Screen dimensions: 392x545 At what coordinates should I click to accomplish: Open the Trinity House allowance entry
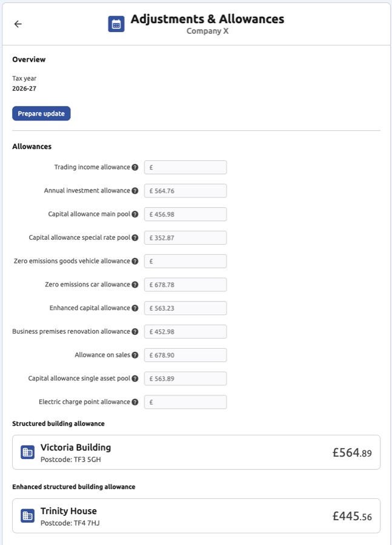coord(196,515)
